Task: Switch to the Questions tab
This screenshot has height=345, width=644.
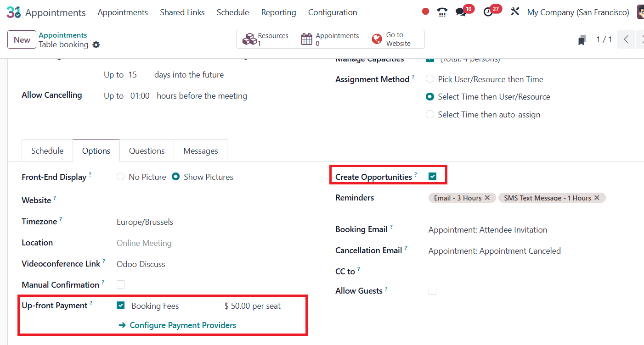Action: tap(147, 151)
